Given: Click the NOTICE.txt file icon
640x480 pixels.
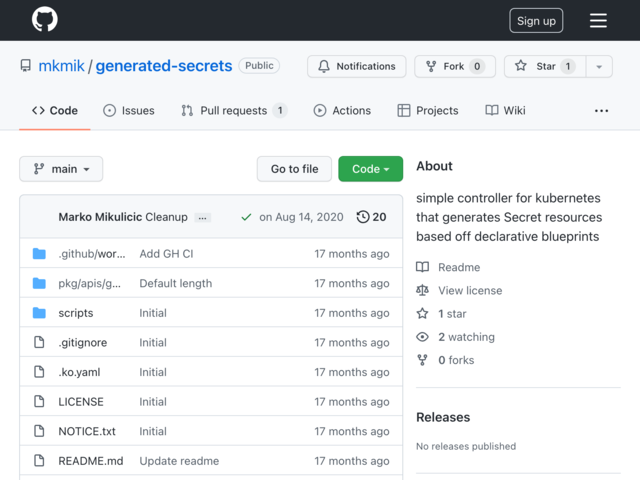Looking at the screenshot, I should tap(39, 431).
